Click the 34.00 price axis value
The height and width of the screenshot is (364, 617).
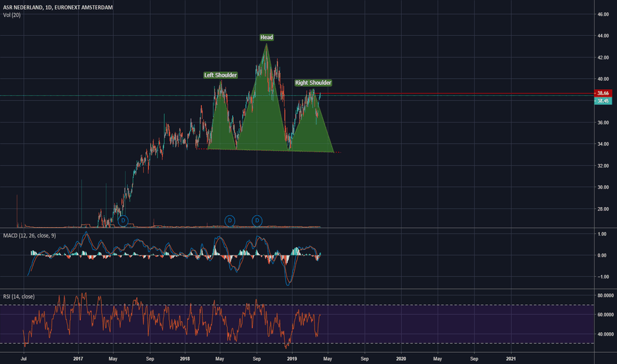pos(603,144)
